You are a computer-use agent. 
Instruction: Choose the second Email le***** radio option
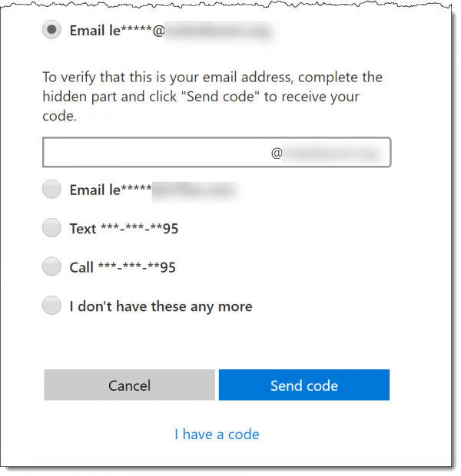coord(51,189)
